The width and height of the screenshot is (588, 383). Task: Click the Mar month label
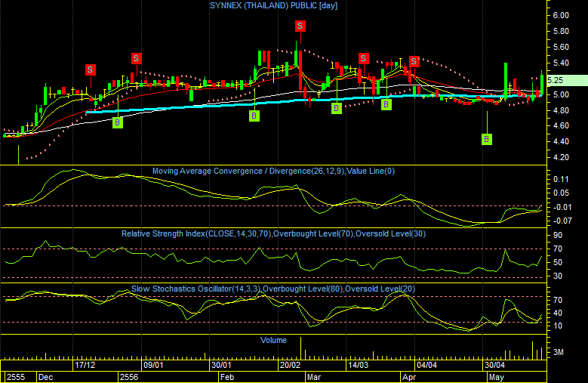(x=314, y=377)
